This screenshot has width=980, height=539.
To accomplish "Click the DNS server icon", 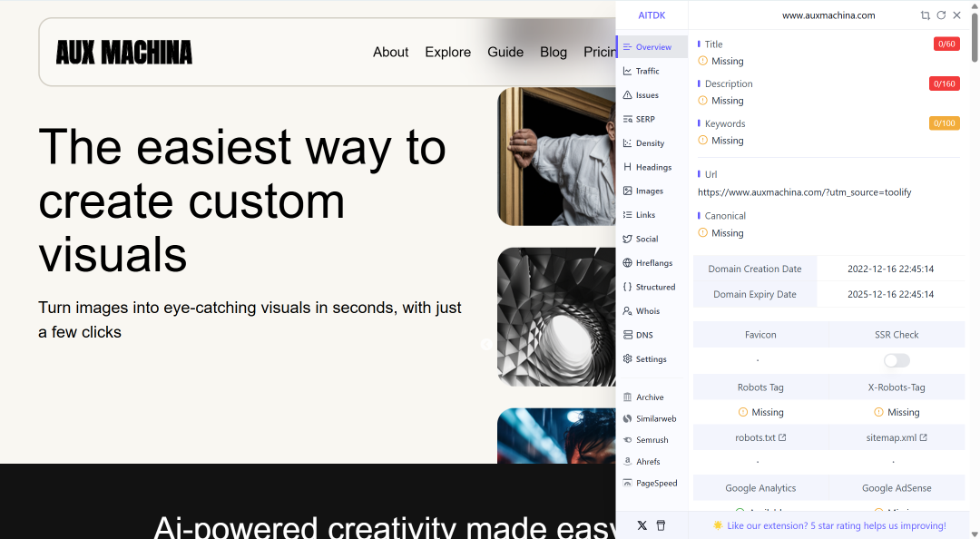I will click(628, 335).
